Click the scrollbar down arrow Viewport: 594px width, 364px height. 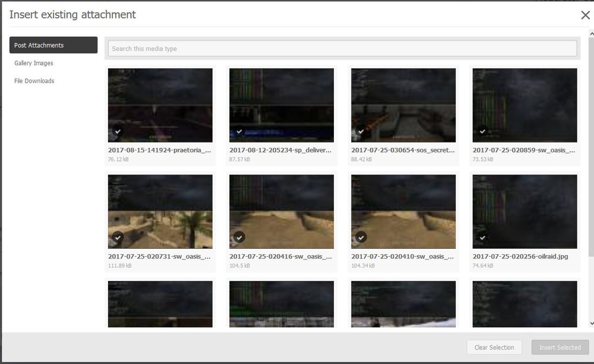pos(592,324)
